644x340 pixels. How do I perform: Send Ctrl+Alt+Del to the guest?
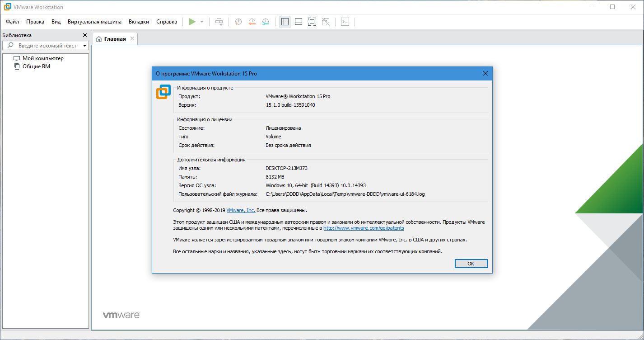tap(219, 21)
